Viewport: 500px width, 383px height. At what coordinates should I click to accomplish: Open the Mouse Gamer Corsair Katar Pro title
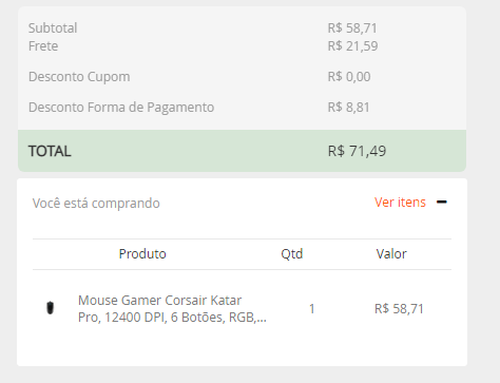[172, 309]
